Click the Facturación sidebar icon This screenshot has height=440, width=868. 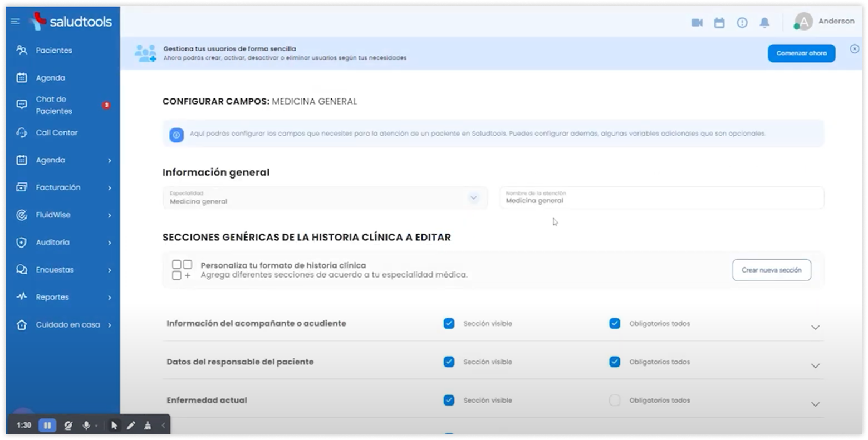pos(22,187)
